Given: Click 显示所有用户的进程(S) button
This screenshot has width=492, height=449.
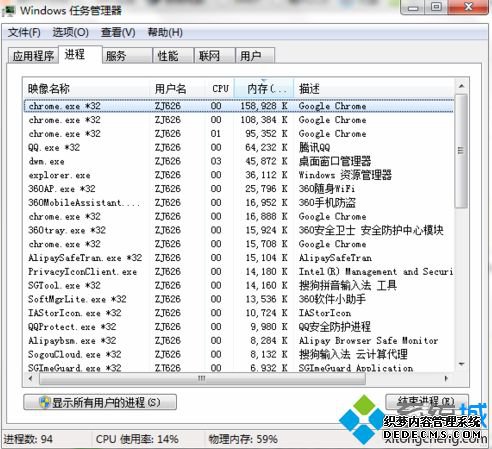Looking at the screenshot, I should (x=100, y=402).
